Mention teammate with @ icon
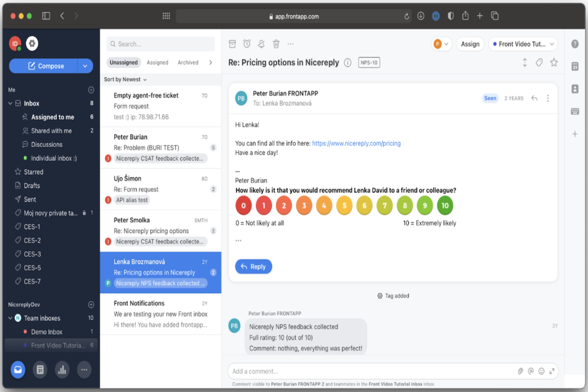This screenshot has height=392, width=588. click(x=531, y=371)
